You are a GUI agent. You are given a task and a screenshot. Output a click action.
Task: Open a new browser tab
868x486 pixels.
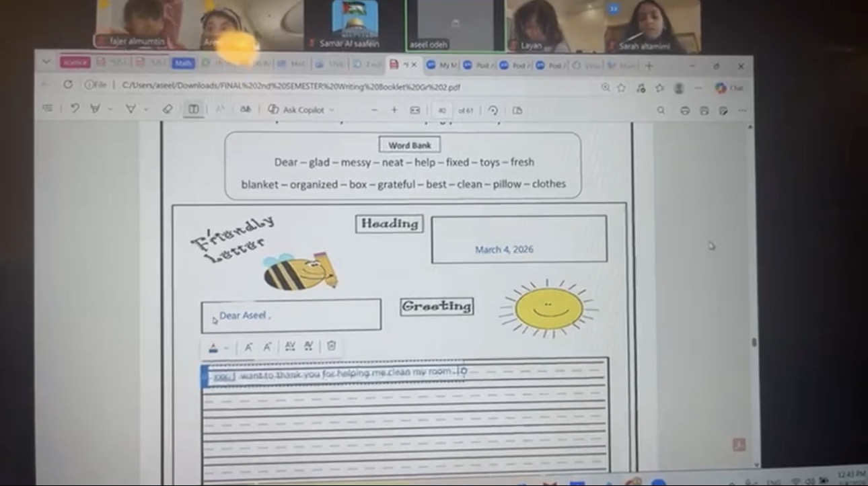coord(649,66)
